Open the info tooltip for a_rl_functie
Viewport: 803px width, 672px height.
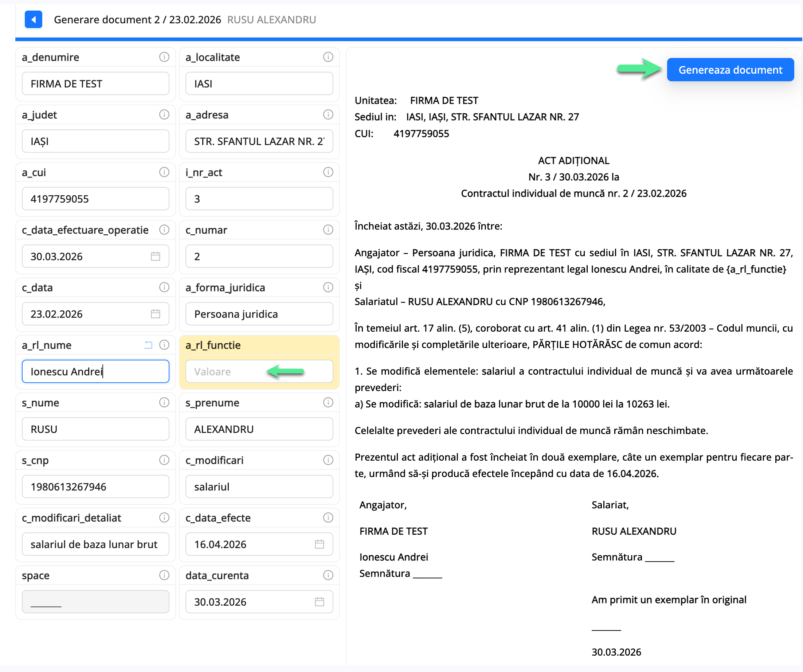328,345
